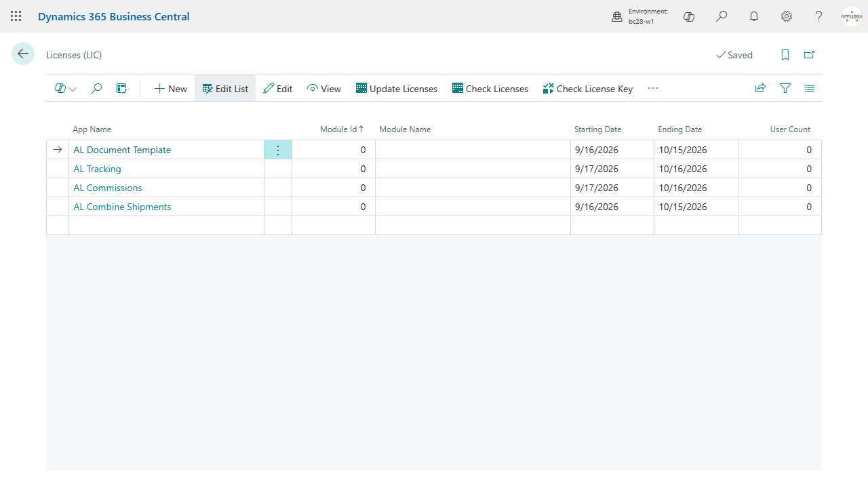868x488 pixels.
Task: Bookmark this Licenses page
Action: click(x=785, y=55)
